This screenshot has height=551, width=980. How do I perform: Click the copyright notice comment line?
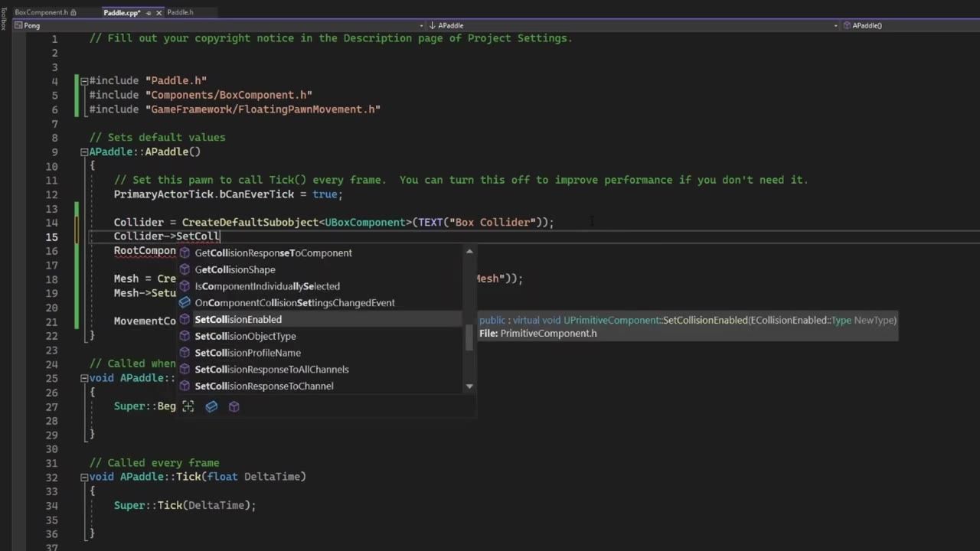point(331,38)
